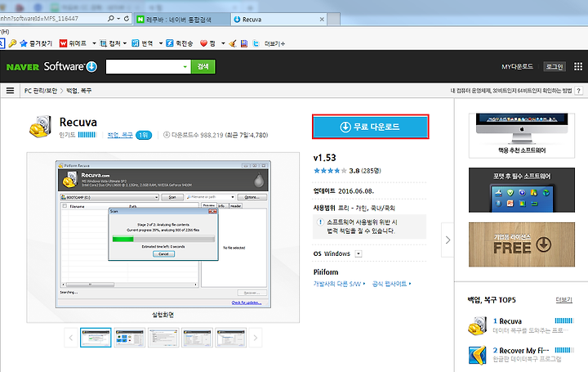Click the main Recuva screenshot preview
The image size is (588, 372).
click(x=163, y=234)
